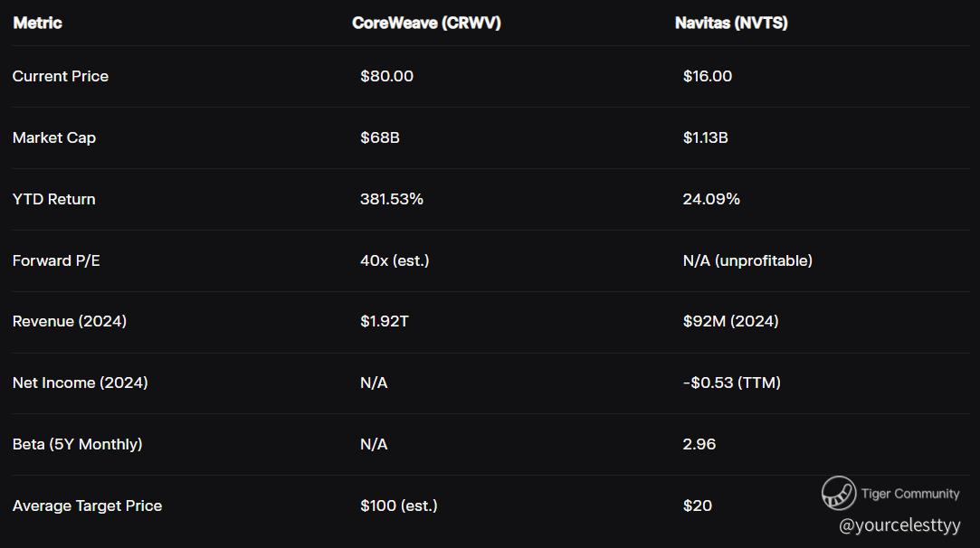Click the $1.92T revenue value
The width and height of the screenshot is (980, 548).
[x=385, y=321]
